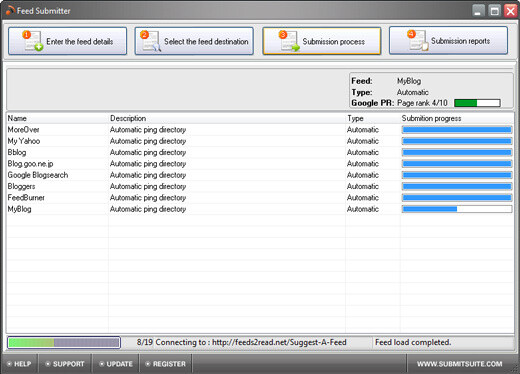Image resolution: width=520 pixels, height=374 pixels.
Task: Select the Bblog row
Action: click(260, 152)
